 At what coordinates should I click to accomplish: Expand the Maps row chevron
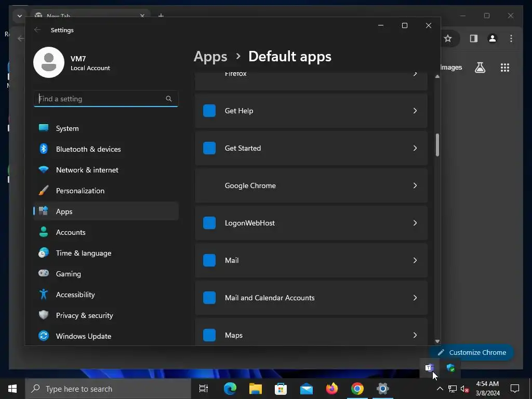click(415, 335)
